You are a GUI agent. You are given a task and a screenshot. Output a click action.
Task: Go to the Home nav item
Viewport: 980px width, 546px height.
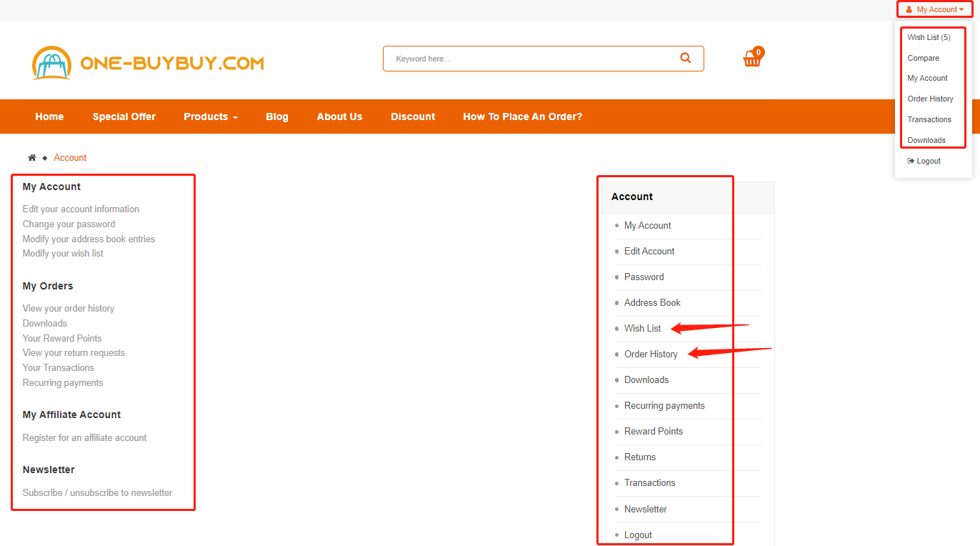coord(49,116)
